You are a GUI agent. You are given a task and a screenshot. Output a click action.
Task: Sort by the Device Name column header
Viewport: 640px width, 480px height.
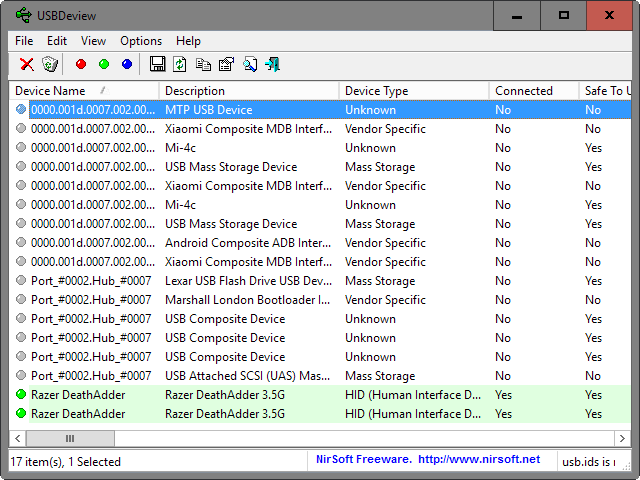pos(84,91)
